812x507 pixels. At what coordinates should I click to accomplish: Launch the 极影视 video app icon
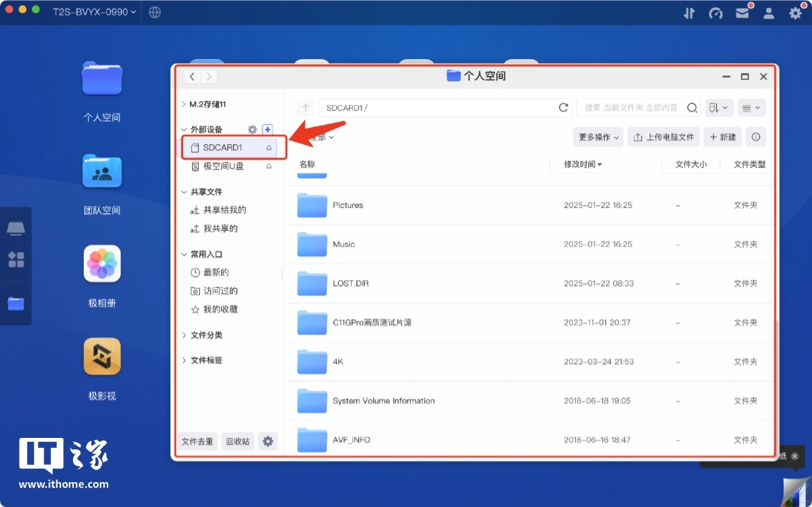click(x=102, y=357)
